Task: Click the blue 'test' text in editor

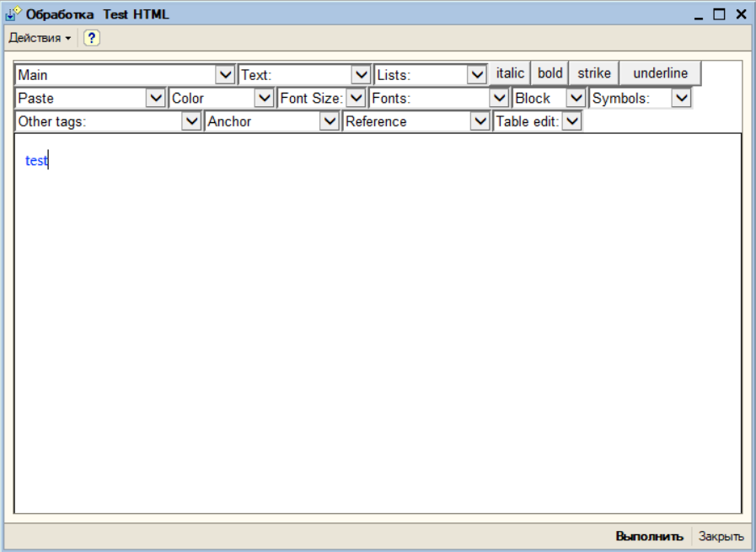Action: click(x=36, y=160)
